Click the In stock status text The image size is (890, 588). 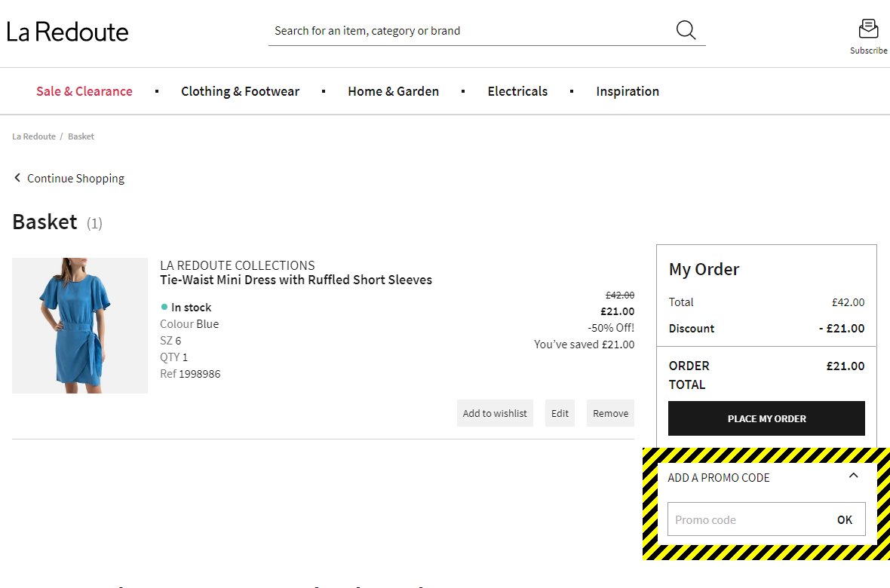[192, 308]
